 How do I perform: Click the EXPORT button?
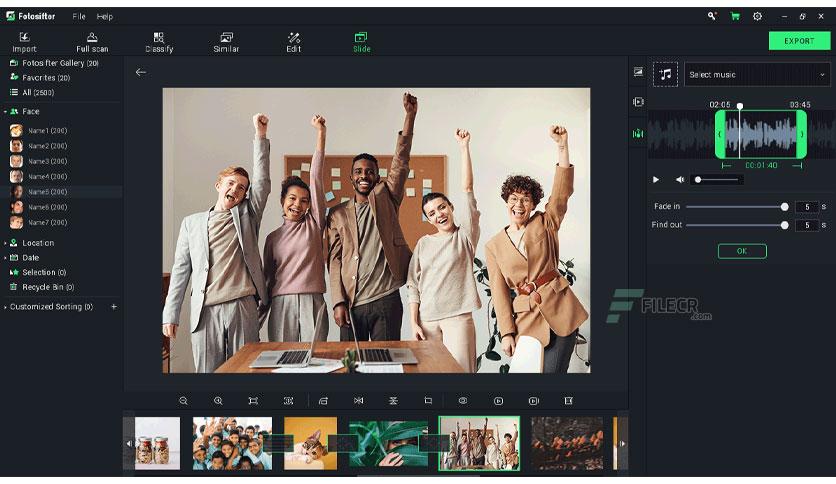[799, 41]
